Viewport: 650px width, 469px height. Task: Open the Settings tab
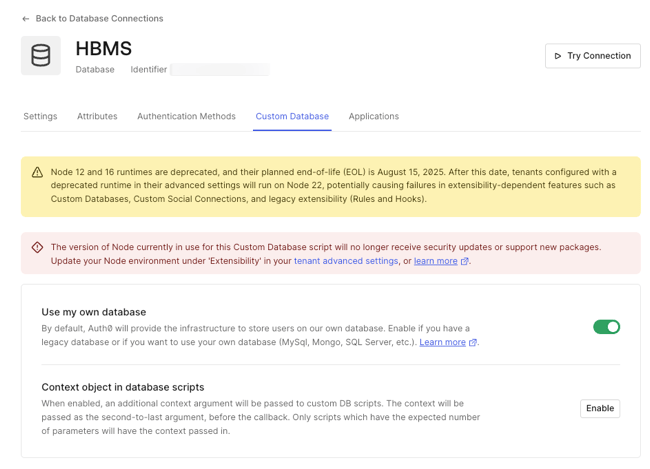click(40, 116)
